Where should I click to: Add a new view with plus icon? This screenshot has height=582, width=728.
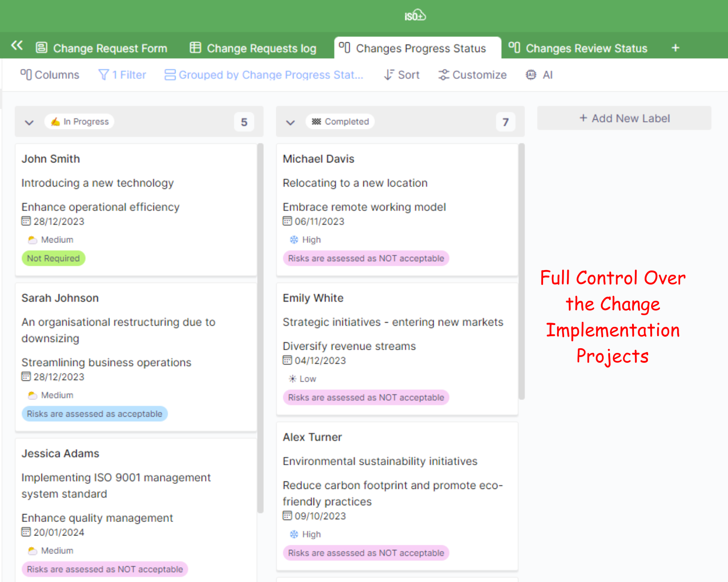click(675, 48)
